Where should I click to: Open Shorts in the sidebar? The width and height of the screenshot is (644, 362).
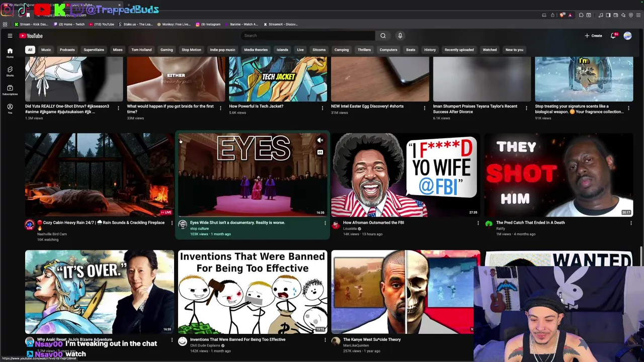10,72
